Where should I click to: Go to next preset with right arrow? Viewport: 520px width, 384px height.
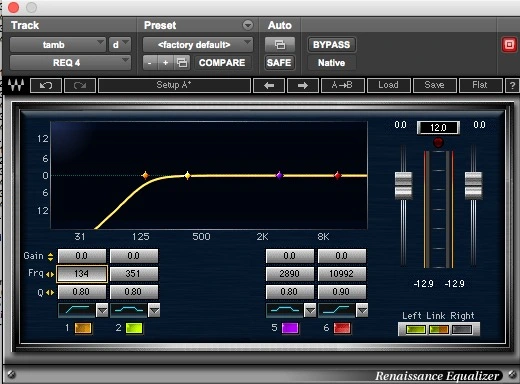(303, 85)
